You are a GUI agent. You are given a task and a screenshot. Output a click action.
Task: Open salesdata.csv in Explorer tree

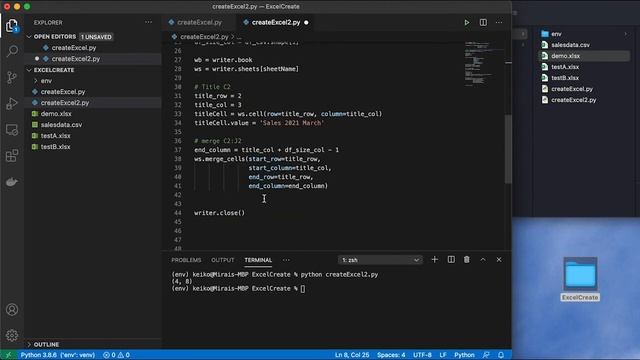[x=61, y=125]
